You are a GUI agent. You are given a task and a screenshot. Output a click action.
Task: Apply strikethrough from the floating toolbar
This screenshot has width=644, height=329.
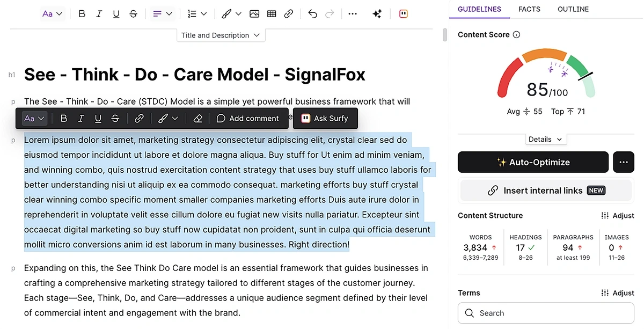click(x=115, y=119)
